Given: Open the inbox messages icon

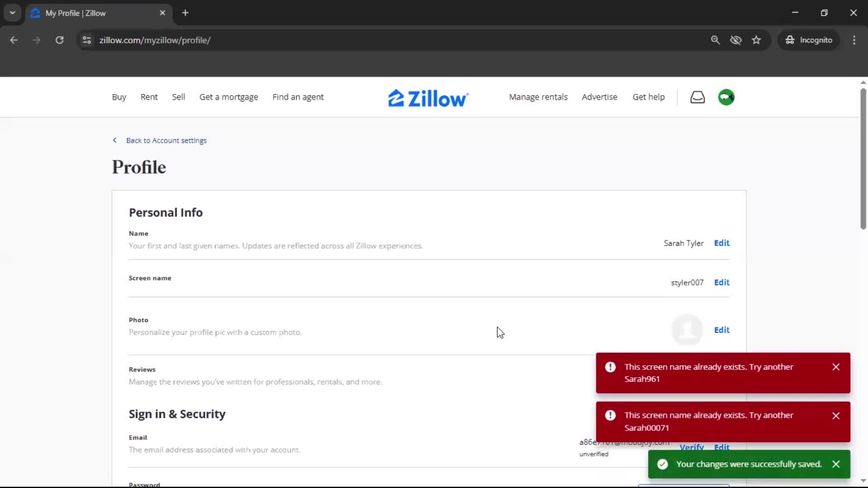Looking at the screenshot, I should tap(698, 97).
